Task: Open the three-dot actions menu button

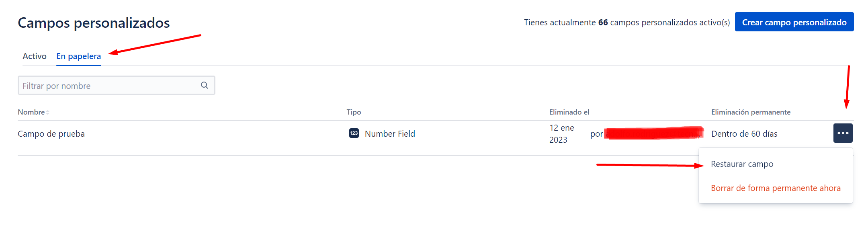Action: pyautogui.click(x=843, y=133)
